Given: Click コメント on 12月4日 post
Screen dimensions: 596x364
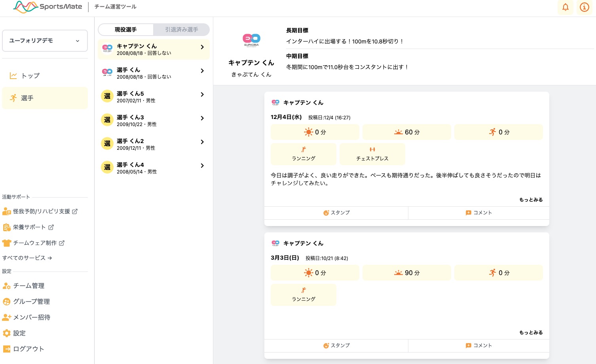Looking at the screenshot, I should (479, 213).
